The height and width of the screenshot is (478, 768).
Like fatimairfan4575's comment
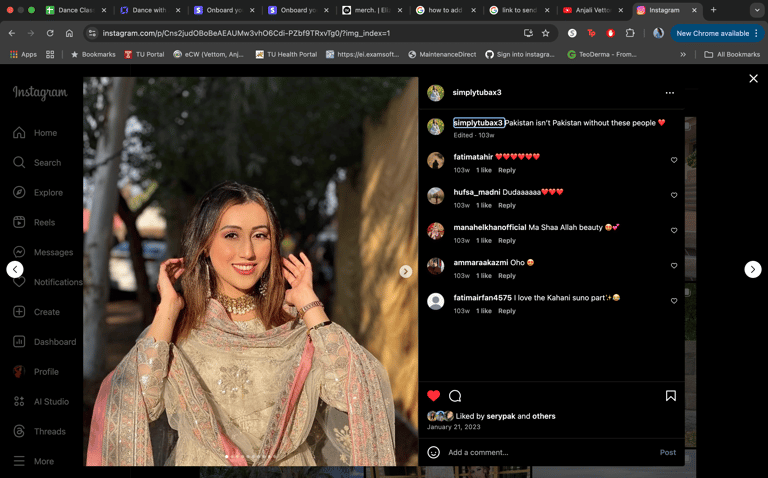(674, 301)
